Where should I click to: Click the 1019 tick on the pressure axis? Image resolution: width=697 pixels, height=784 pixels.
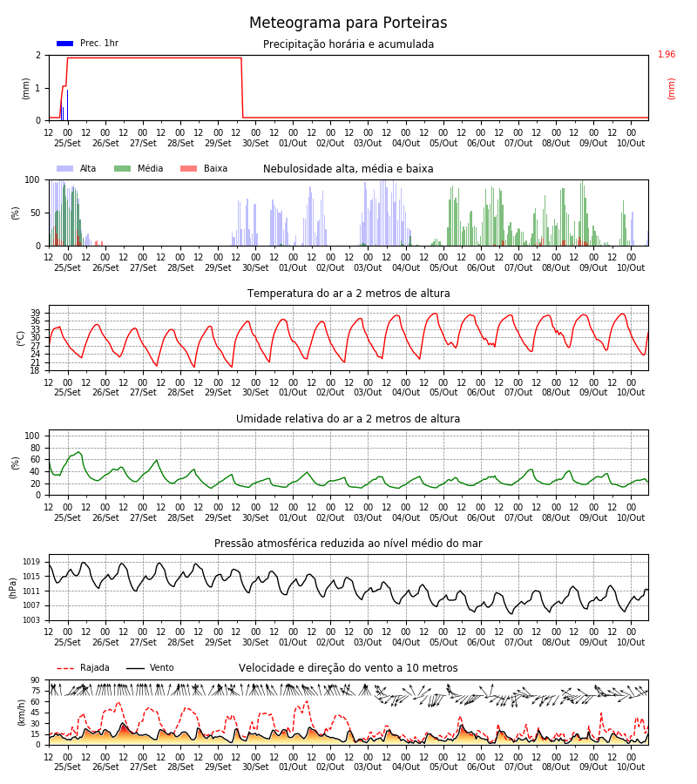click(31, 562)
